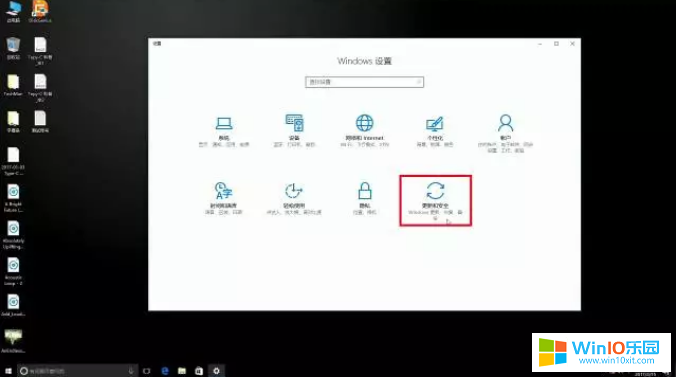676x377 pixels.
Task: Open Network & Internet settings
Action: point(364,131)
